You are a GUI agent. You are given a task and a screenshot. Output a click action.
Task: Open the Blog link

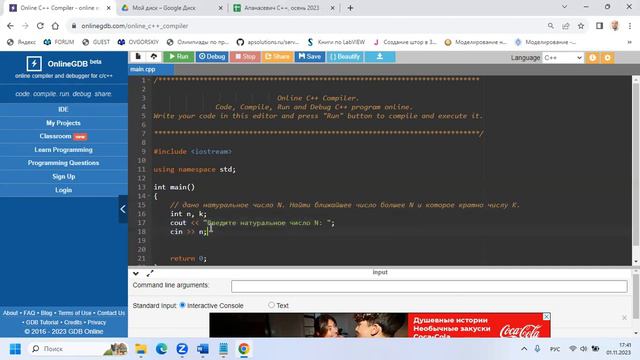coord(47,313)
